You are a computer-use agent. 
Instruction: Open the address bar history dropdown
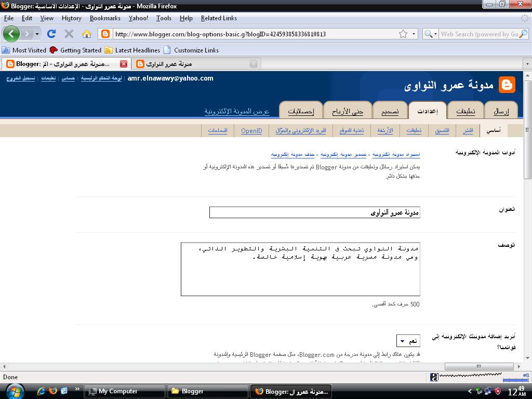[x=414, y=34]
